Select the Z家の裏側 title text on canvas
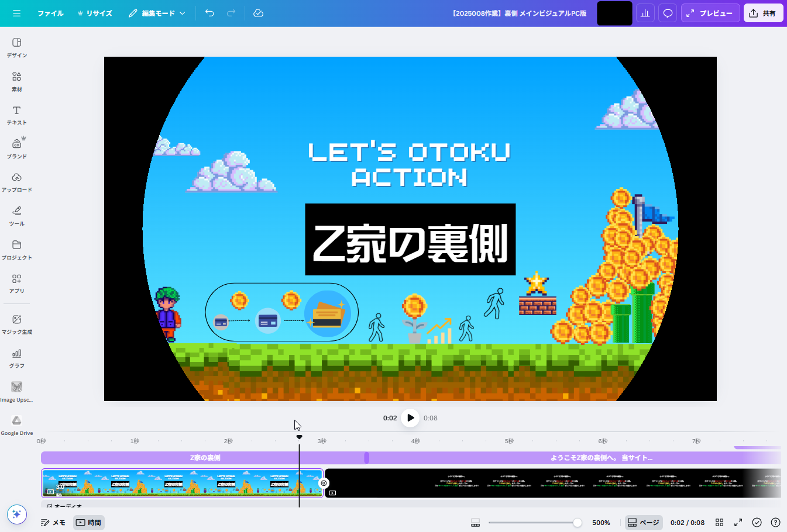 (x=410, y=240)
